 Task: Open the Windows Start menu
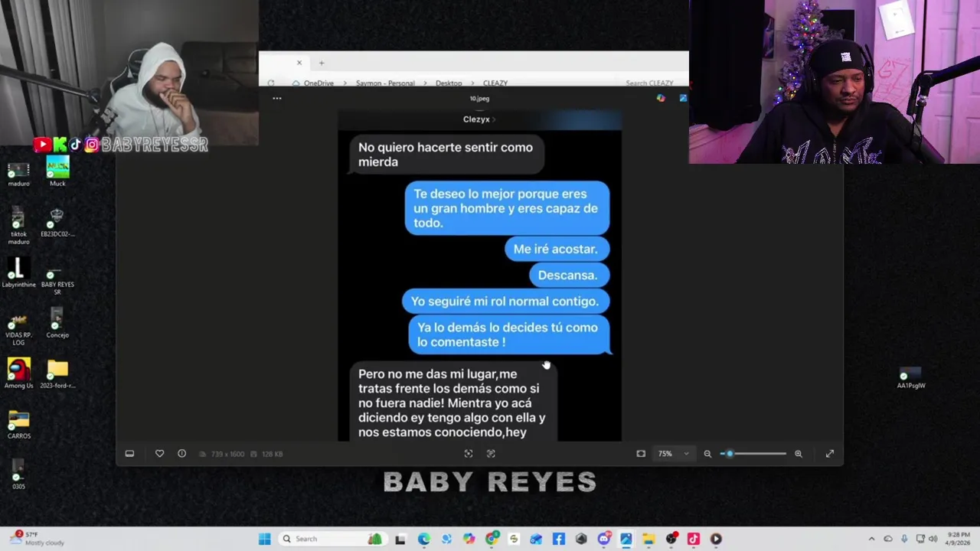[264, 539]
